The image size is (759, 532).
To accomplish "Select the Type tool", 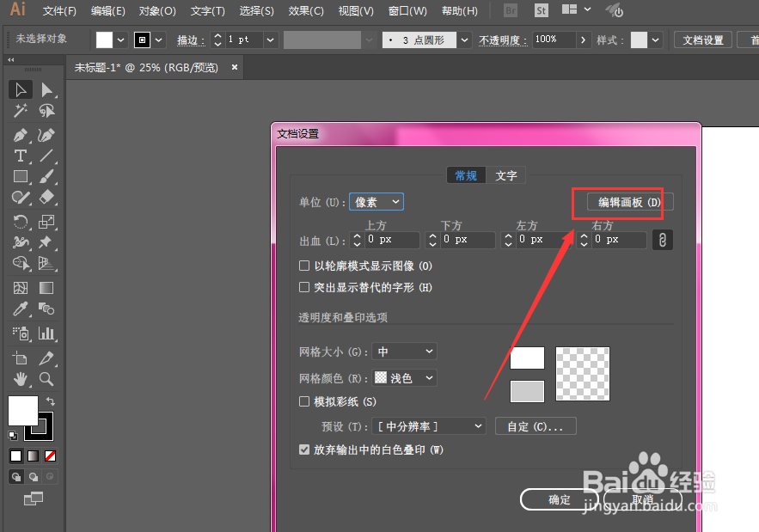I will 21,156.
